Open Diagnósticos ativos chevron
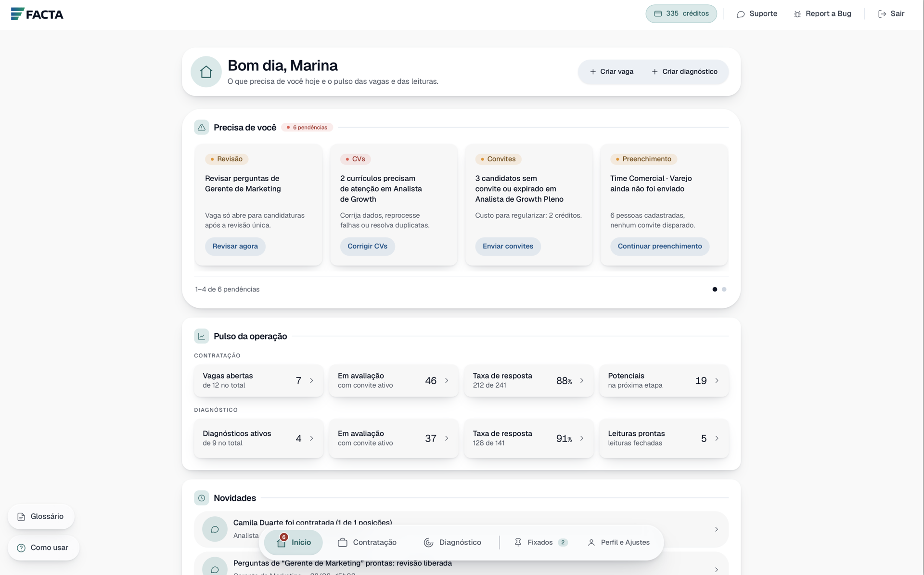The image size is (924, 575). click(311, 438)
